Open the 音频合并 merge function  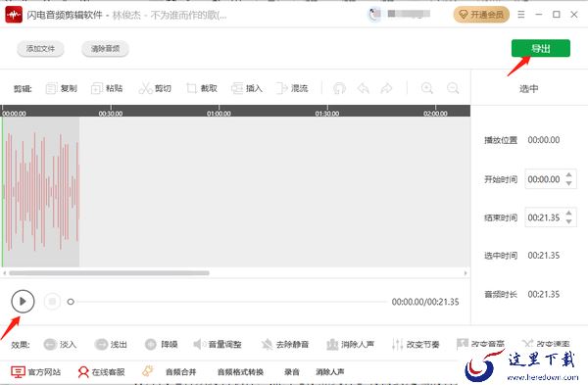point(180,372)
